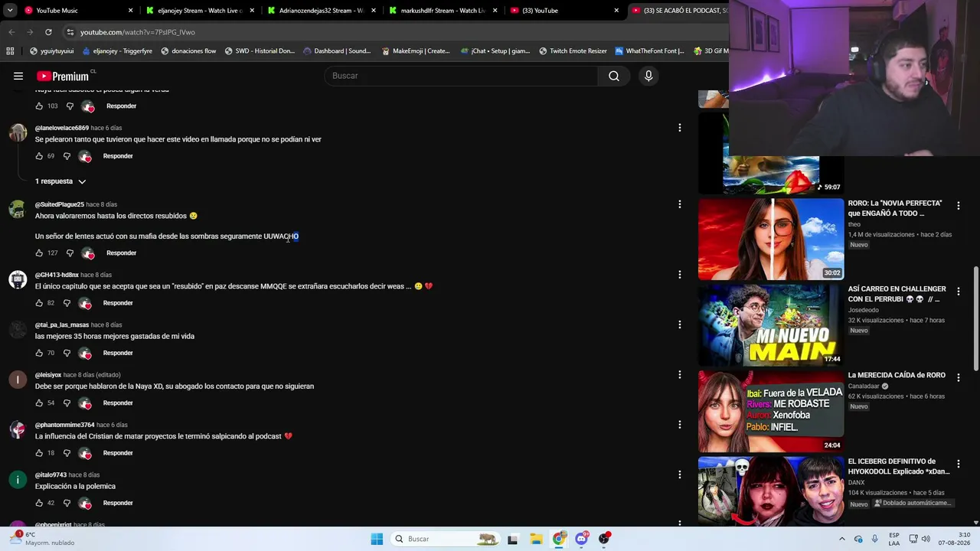This screenshot has height=551, width=980.
Task: Open the 'NOVIA PERFECTA' video thumbnail
Action: pos(771,240)
